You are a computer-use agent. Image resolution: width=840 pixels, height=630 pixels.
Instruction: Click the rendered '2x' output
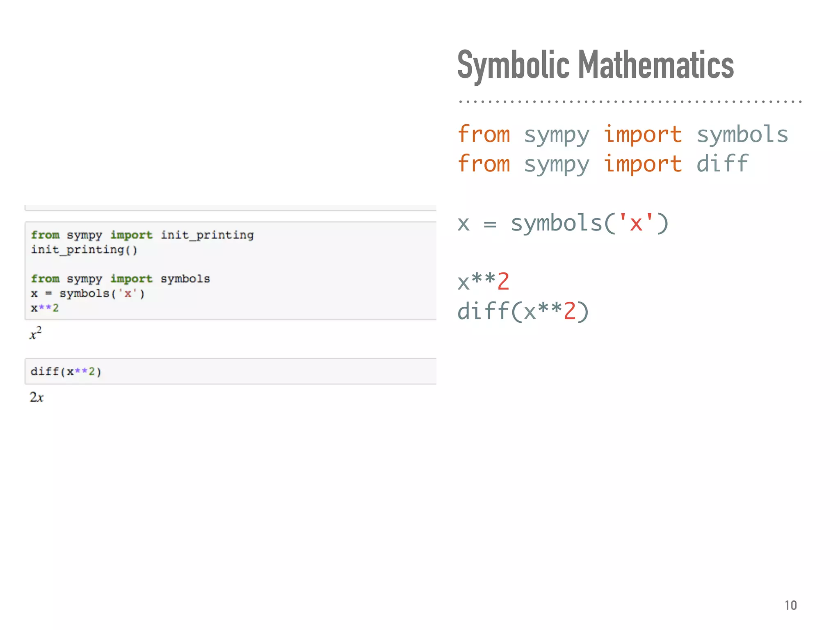pos(37,397)
